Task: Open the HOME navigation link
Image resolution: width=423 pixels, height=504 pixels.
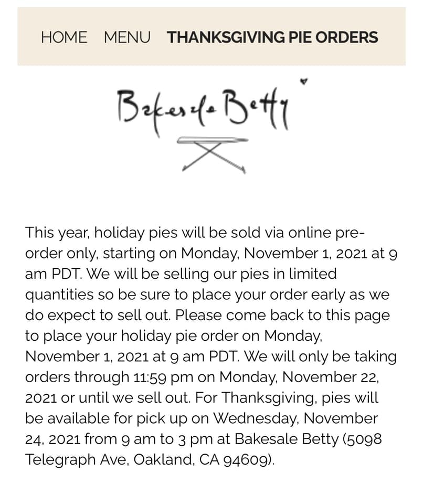Action: [x=64, y=37]
